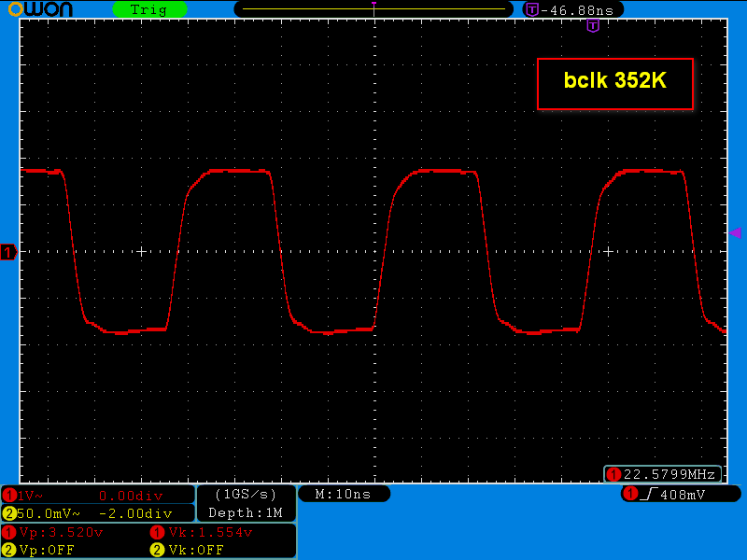
Task: Click the timebase M:10ns readout
Action: [343, 495]
